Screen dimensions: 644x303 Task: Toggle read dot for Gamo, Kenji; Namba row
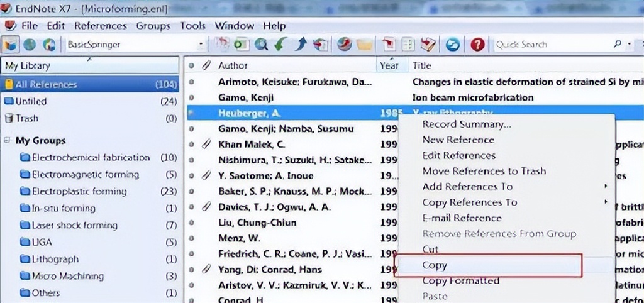191,129
